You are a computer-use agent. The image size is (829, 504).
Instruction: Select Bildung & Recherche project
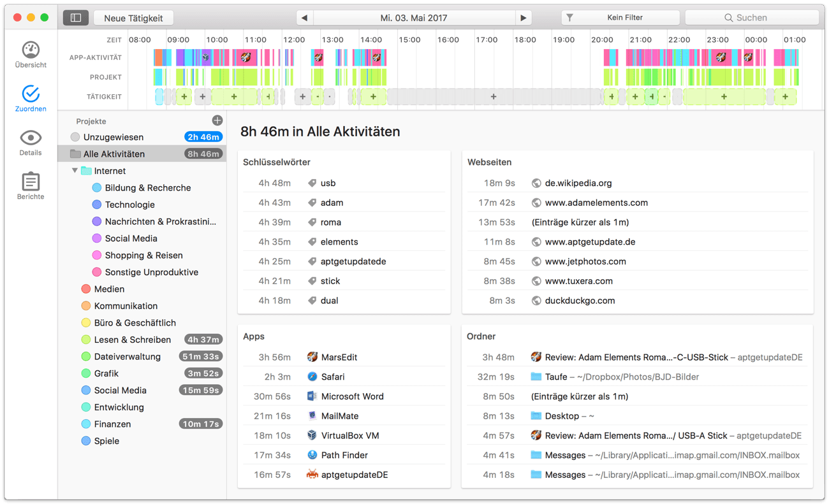pos(148,187)
